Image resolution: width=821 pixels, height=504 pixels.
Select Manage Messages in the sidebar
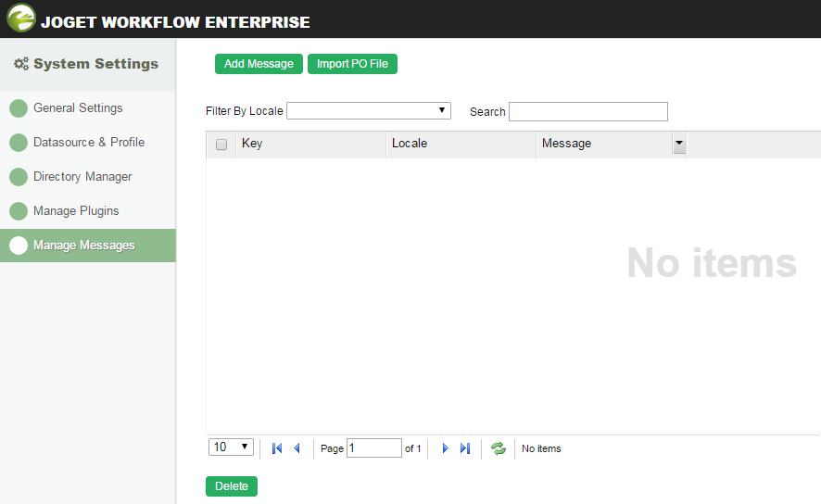pos(88,246)
